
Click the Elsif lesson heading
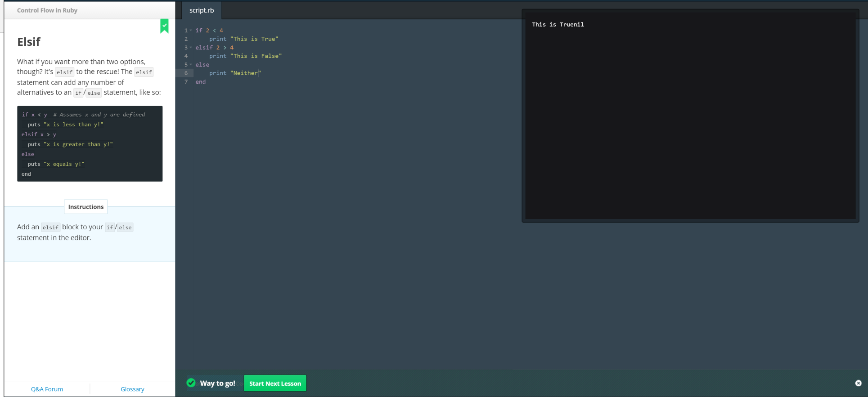29,42
